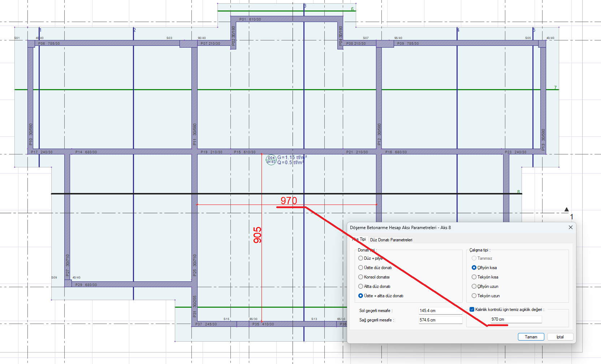Viewport: 601px width, 364px height.
Task: Close the Aks 8 parameters dialog
Action: pyautogui.click(x=571, y=227)
